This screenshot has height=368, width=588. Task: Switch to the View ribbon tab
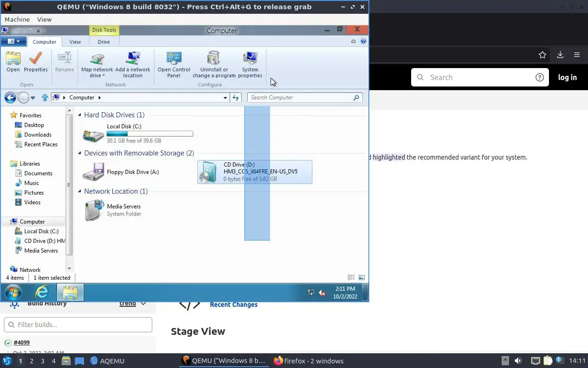75,41
